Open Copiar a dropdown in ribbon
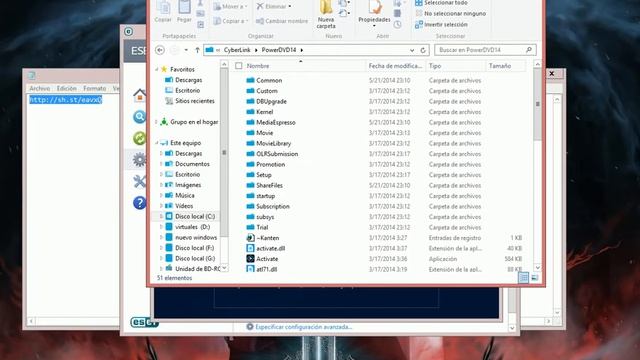This screenshot has width=640, height=360. tap(231, 21)
